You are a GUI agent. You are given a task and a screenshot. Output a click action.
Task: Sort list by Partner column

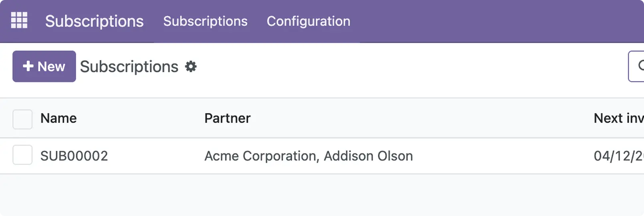pos(227,119)
